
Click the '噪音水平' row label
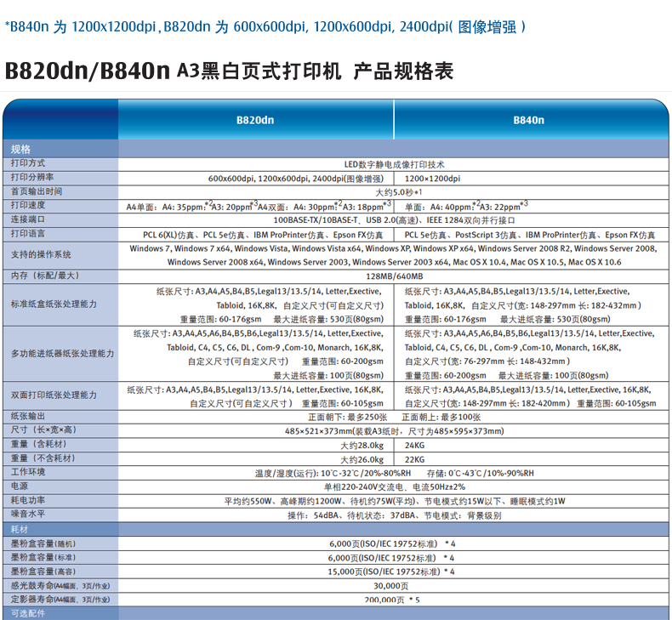click(28, 514)
